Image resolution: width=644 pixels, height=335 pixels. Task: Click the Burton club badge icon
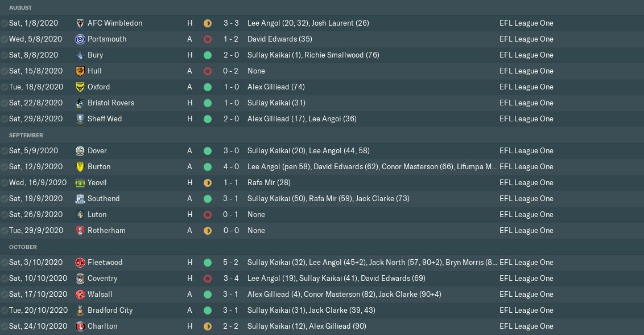point(80,167)
